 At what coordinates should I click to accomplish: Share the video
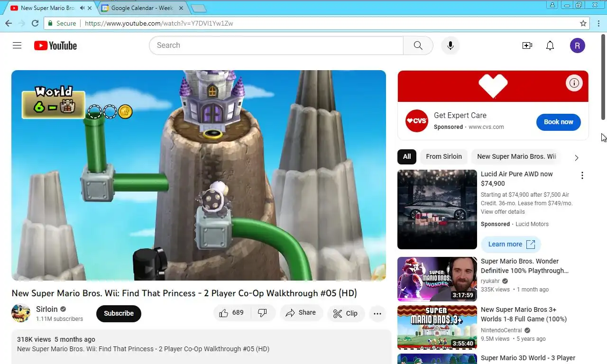301,313
